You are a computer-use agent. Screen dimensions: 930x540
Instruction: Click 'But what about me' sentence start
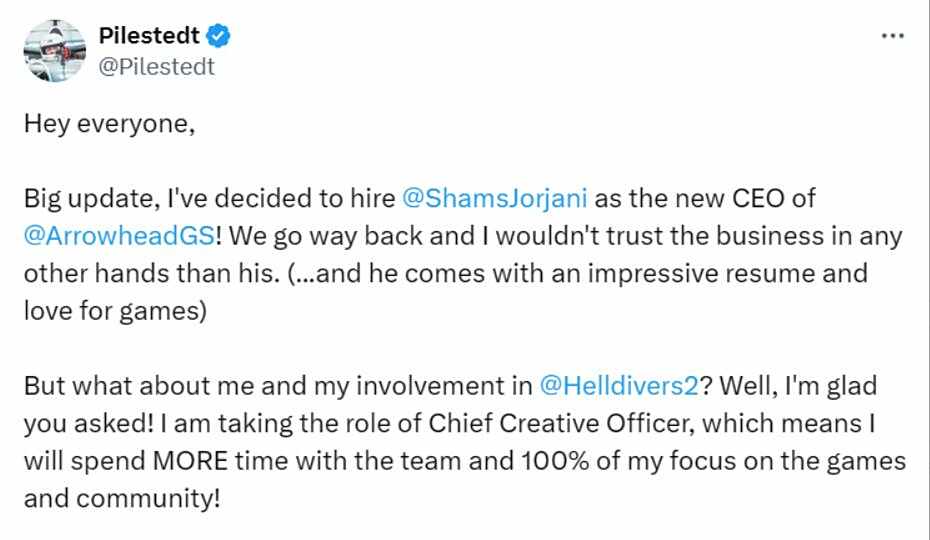(x=138, y=386)
